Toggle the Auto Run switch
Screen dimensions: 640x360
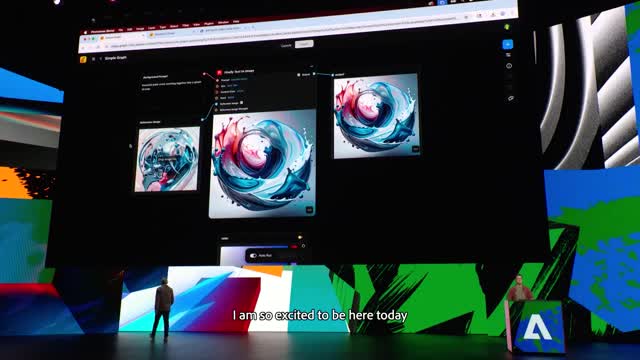click(253, 256)
